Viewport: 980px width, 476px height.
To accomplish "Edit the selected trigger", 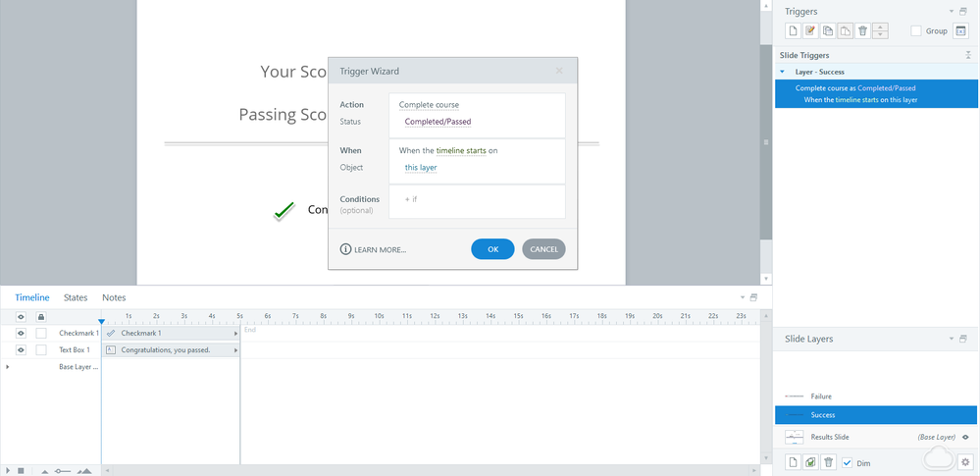I will pos(810,31).
